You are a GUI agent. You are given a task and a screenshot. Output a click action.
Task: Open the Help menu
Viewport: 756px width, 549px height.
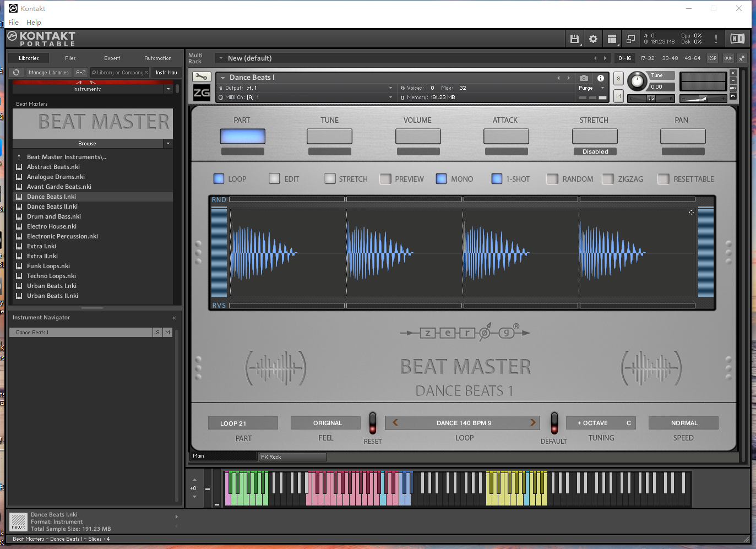34,23
